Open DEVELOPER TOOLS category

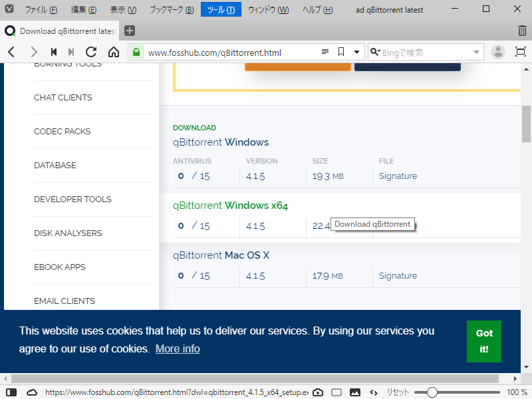point(72,199)
